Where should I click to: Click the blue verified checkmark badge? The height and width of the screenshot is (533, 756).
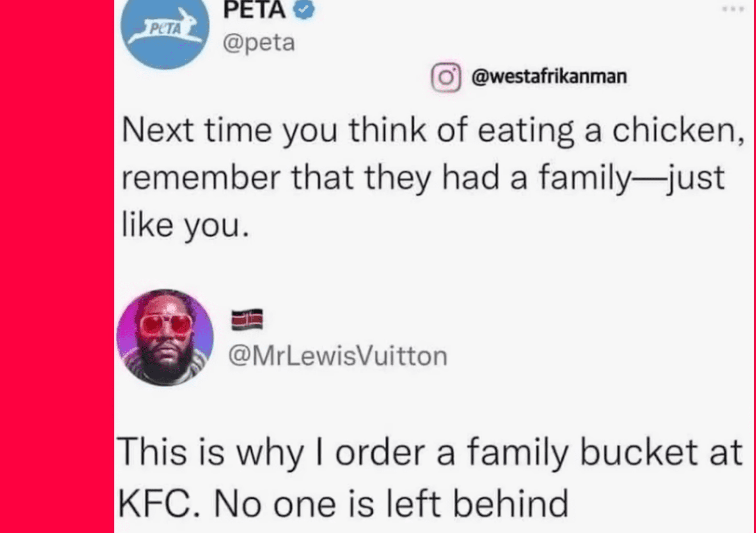point(304,9)
